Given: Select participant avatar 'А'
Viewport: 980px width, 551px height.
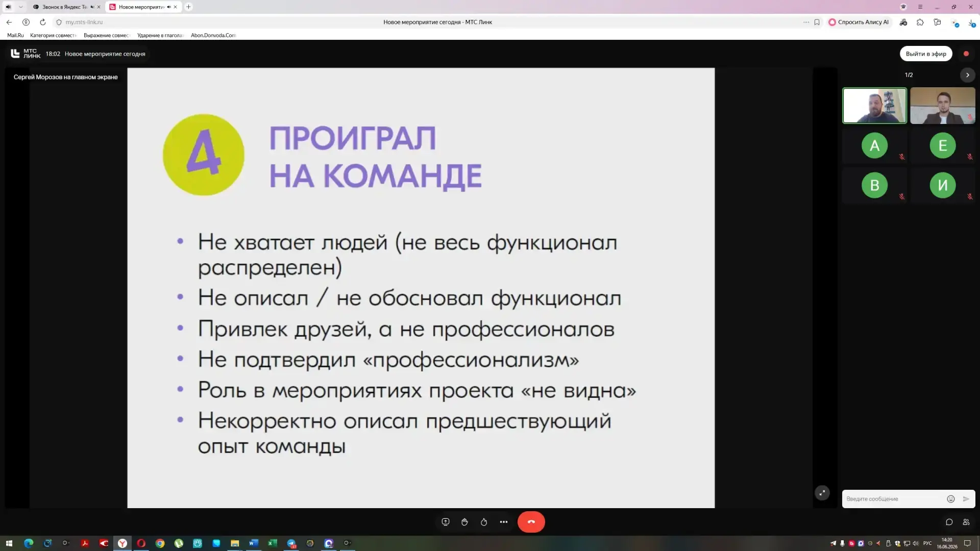Looking at the screenshot, I should (874, 145).
